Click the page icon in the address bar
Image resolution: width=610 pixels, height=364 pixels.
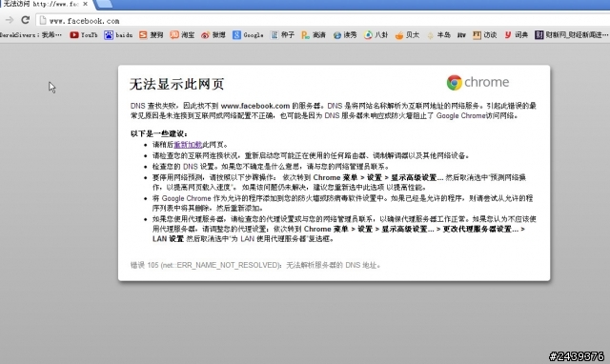coord(43,21)
